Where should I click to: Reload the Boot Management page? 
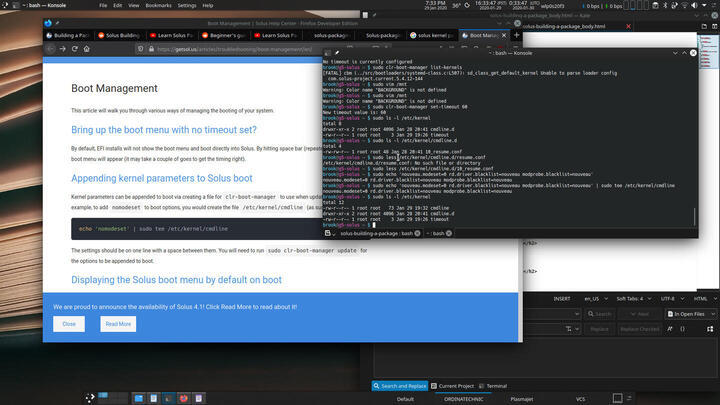(74, 49)
